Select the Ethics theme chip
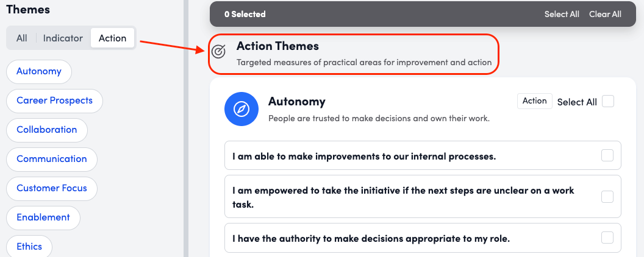This screenshot has height=257, width=644. pyautogui.click(x=29, y=247)
